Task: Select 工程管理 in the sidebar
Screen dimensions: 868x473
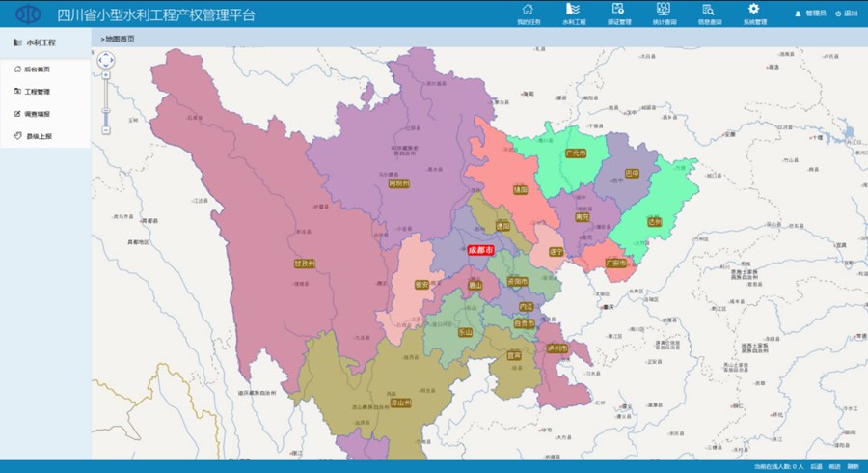Action: click(x=37, y=92)
